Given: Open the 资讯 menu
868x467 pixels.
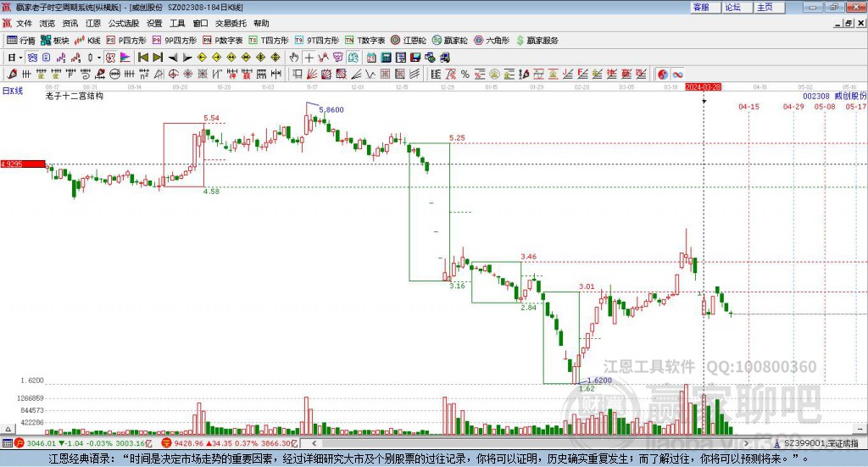Looking at the screenshot, I should (70, 23).
